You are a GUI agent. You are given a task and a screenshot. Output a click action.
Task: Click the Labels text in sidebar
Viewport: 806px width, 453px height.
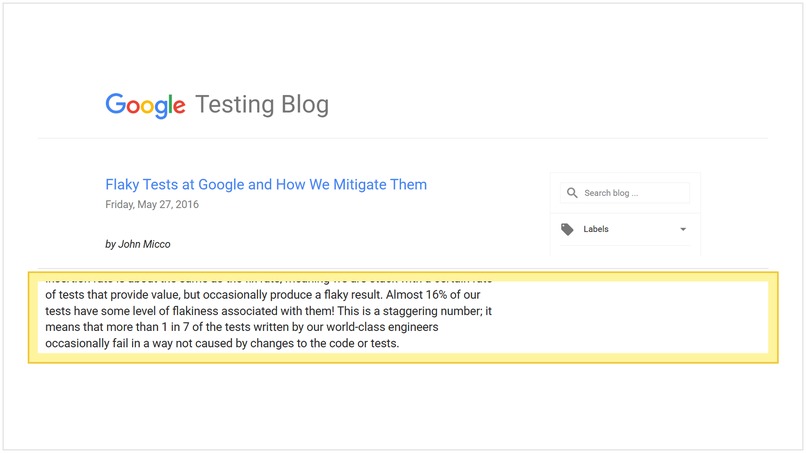tap(596, 229)
